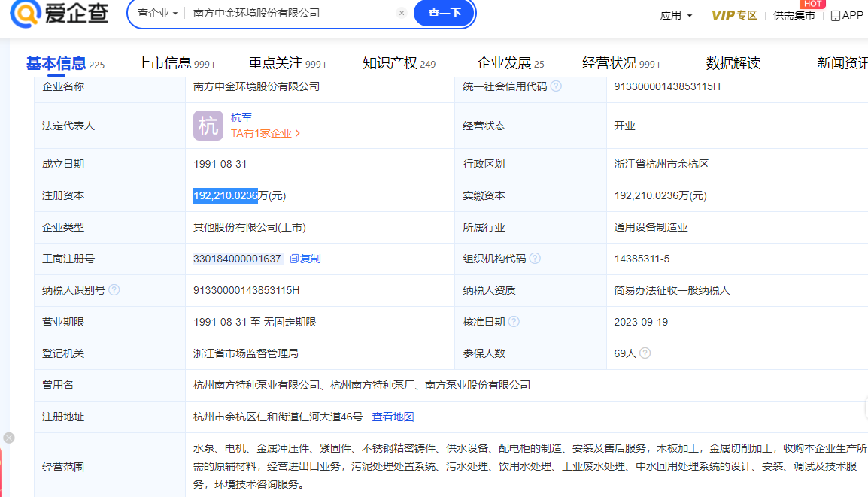Click the 其他股份有限公司(上市) company type value

pyautogui.click(x=250, y=227)
